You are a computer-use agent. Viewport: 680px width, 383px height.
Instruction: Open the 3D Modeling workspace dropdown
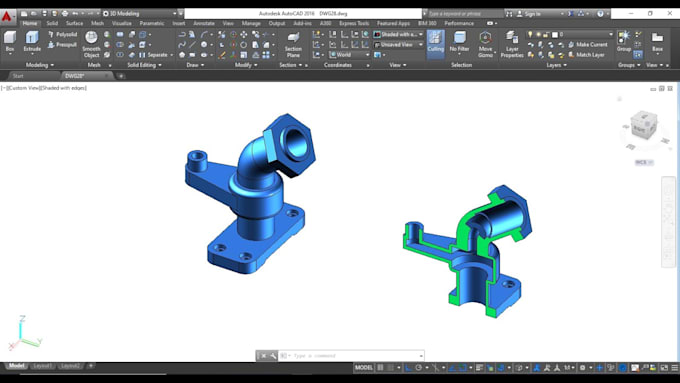pos(140,13)
